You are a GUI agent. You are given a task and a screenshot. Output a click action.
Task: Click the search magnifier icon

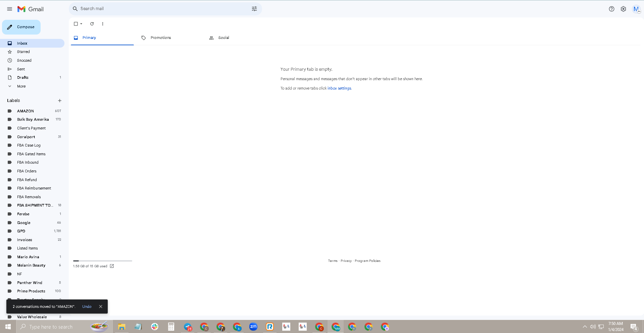click(x=75, y=9)
